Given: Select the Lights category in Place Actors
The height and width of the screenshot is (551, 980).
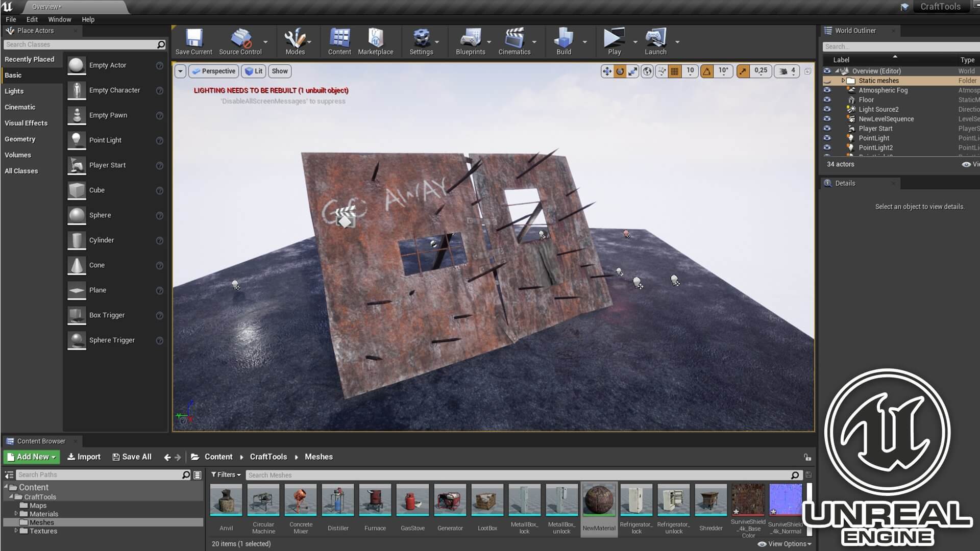Looking at the screenshot, I should (14, 91).
